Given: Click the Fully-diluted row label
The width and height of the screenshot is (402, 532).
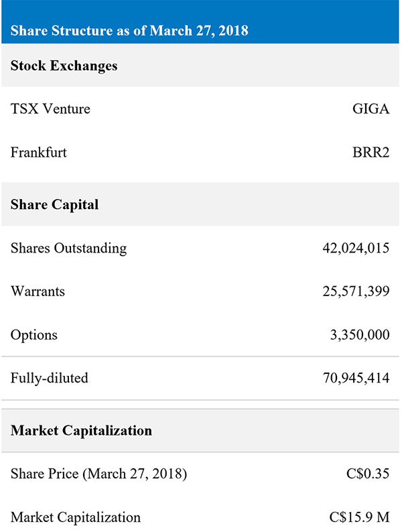Looking at the screenshot, I should point(49,379).
